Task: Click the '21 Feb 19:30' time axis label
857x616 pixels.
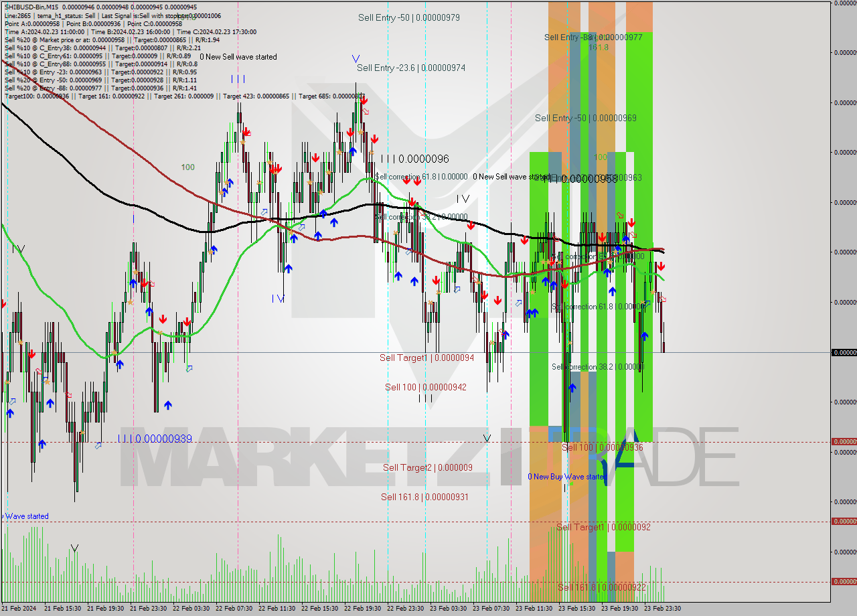Action: tap(106, 609)
